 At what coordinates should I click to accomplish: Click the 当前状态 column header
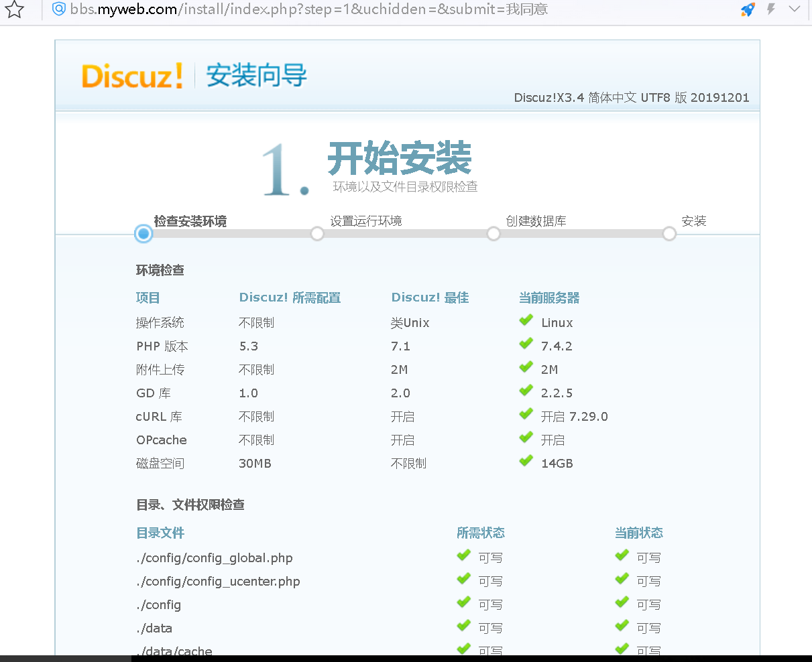639,533
